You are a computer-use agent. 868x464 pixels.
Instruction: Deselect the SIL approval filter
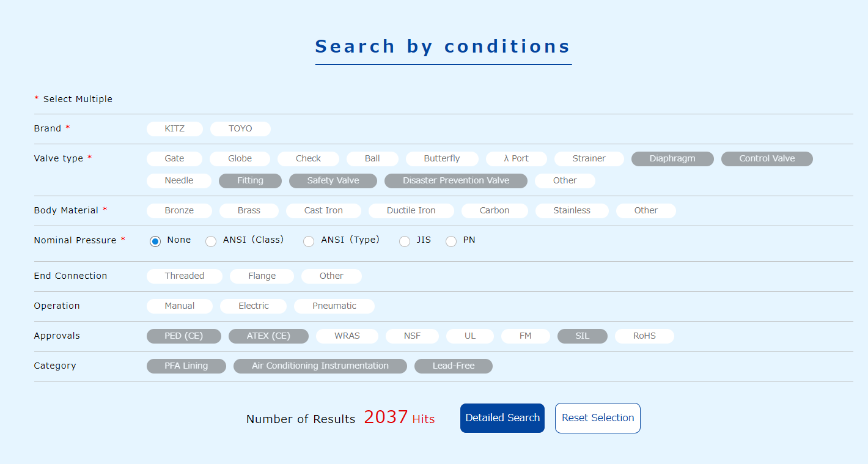click(582, 336)
